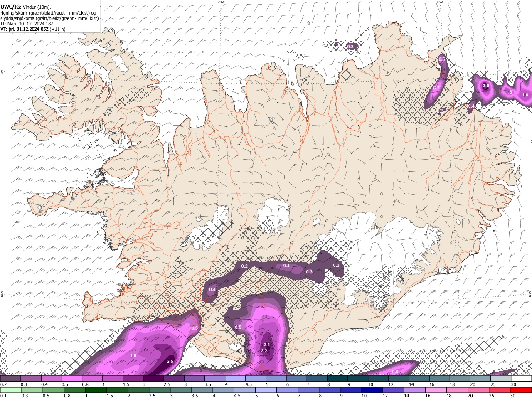
Task: Click the '0.2' precipitation value on the map
Action: click(x=244, y=266)
